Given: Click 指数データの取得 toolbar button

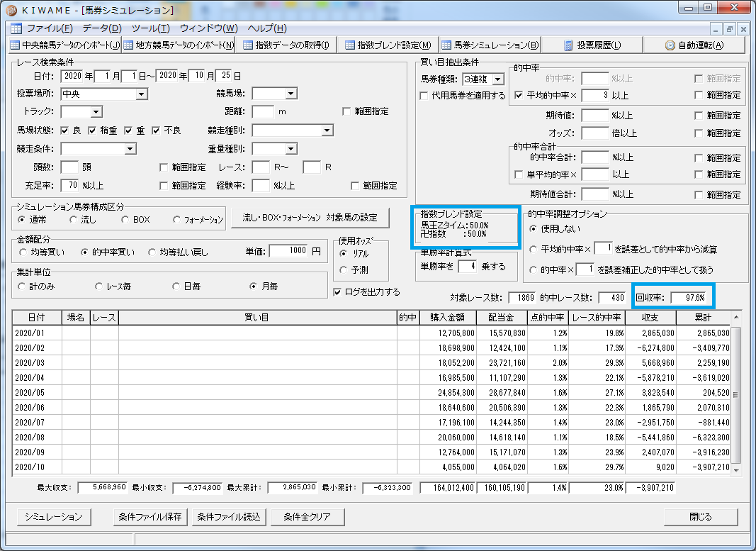Looking at the screenshot, I should (286, 45).
